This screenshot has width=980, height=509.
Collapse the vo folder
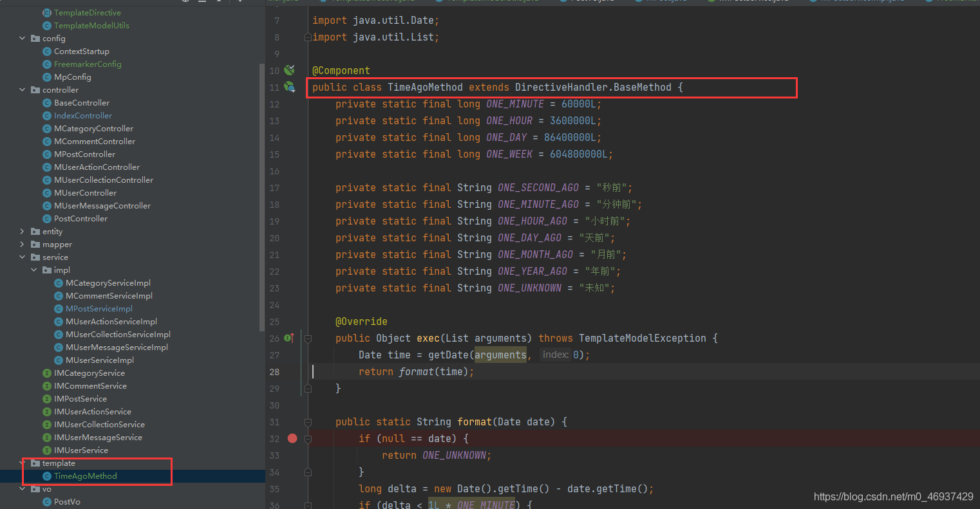[23, 489]
